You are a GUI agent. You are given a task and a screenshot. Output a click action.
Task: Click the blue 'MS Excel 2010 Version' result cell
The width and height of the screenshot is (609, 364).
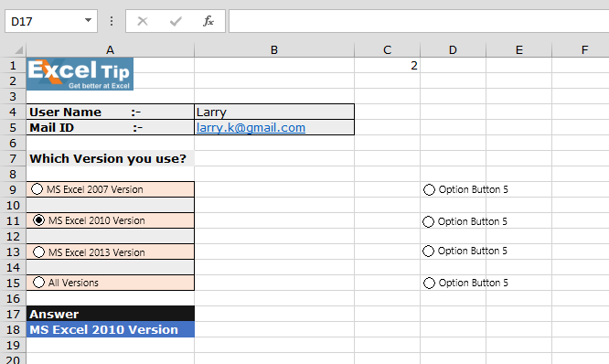(x=111, y=329)
